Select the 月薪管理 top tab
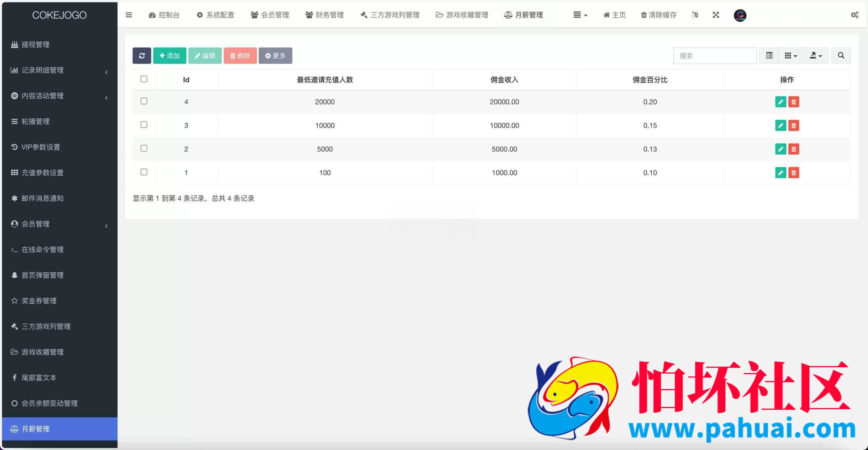This screenshot has height=450, width=868. (524, 15)
